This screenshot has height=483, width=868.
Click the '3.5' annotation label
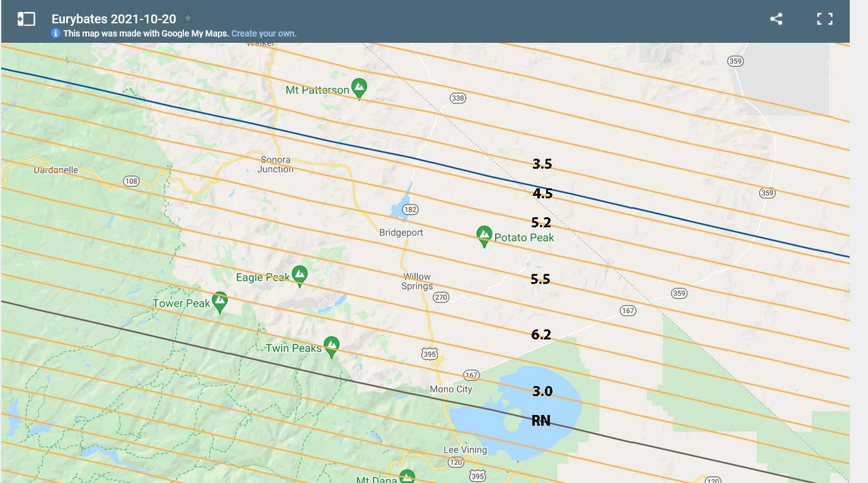(x=542, y=164)
